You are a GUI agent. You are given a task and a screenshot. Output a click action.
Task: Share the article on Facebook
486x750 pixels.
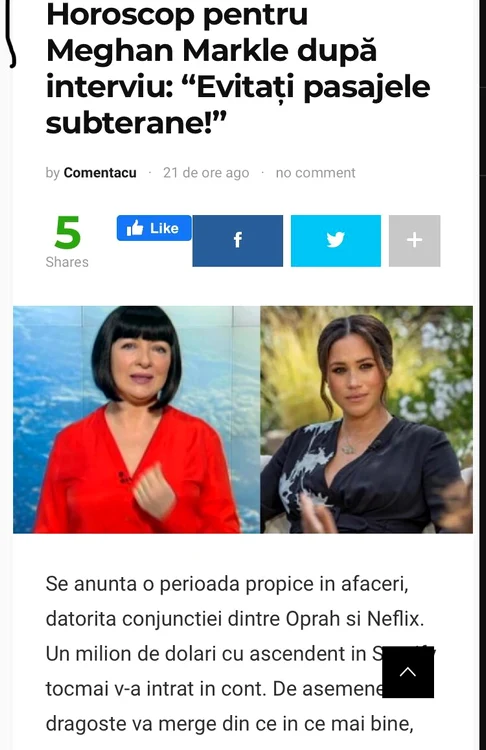pos(238,241)
